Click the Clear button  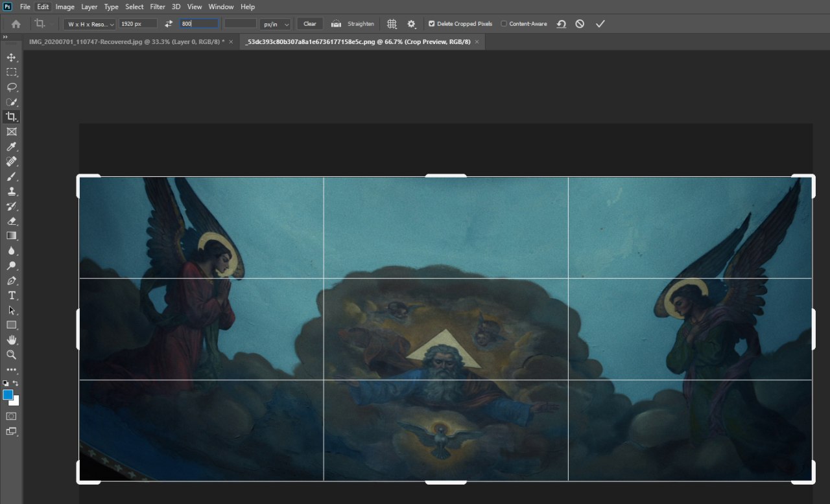click(310, 24)
